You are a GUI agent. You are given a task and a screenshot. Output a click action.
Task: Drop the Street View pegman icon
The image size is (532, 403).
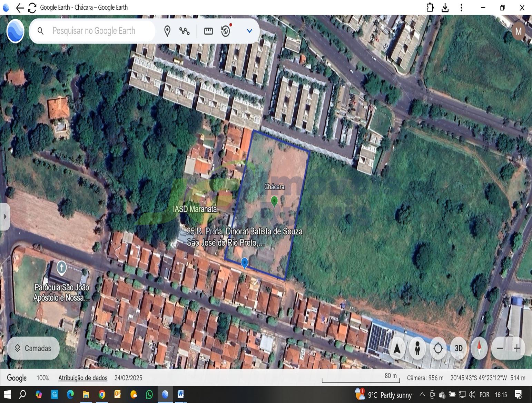click(x=417, y=349)
